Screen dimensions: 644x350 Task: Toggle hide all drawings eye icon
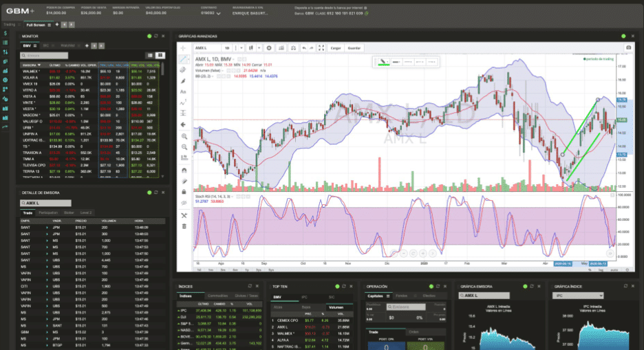click(x=184, y=203)
